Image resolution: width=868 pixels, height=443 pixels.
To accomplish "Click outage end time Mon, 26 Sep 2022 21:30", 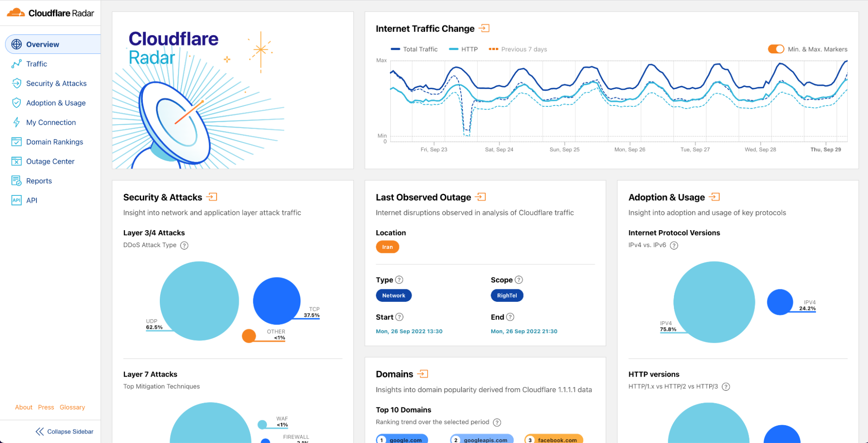I will click(x=524, y=331).
